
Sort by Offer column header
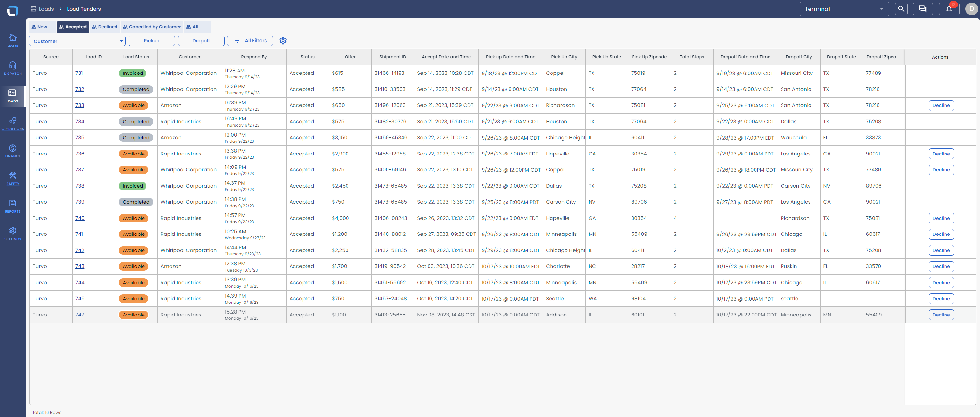(350, 57)
